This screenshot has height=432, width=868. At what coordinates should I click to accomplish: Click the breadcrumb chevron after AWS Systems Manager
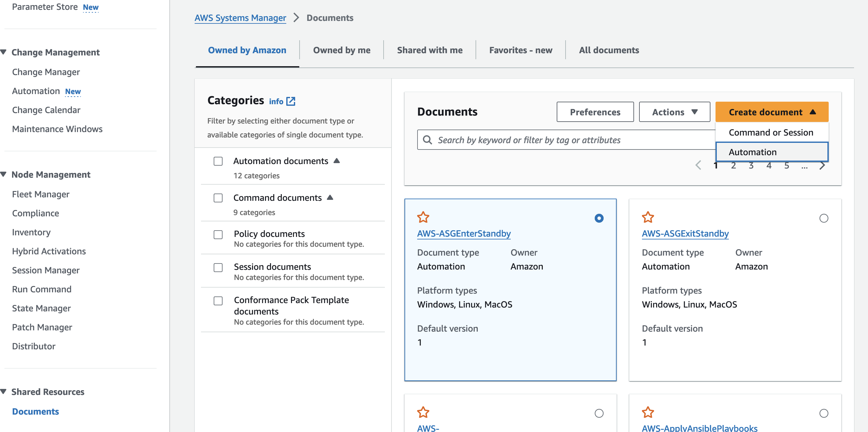(296, 17)
